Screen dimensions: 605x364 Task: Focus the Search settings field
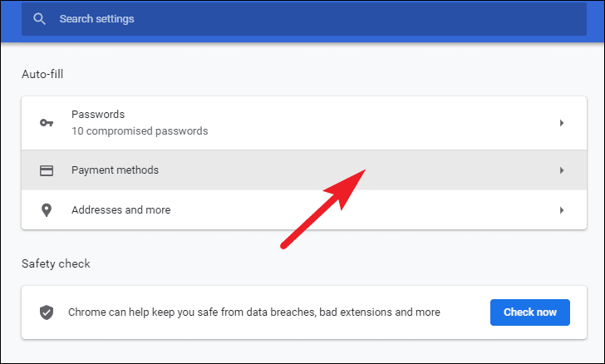pos(304,19)
